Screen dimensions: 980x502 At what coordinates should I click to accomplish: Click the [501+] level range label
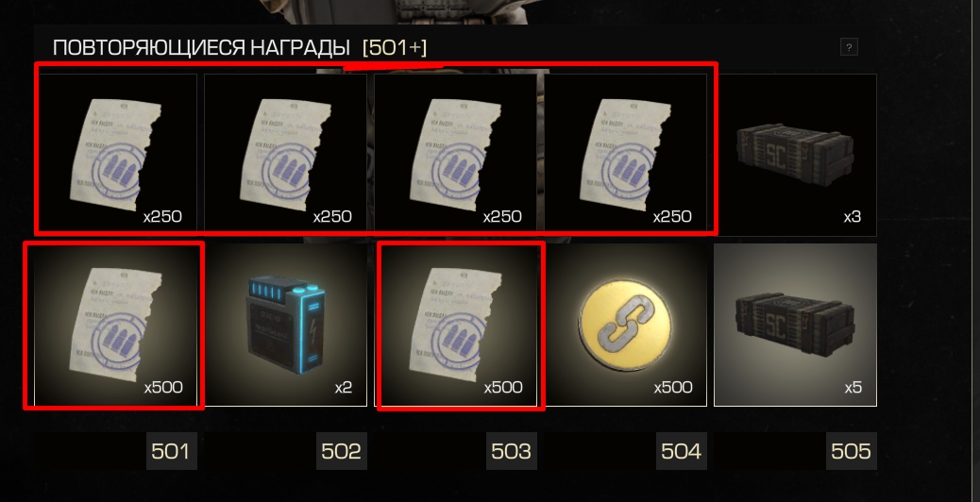click(x=395, y=47)
